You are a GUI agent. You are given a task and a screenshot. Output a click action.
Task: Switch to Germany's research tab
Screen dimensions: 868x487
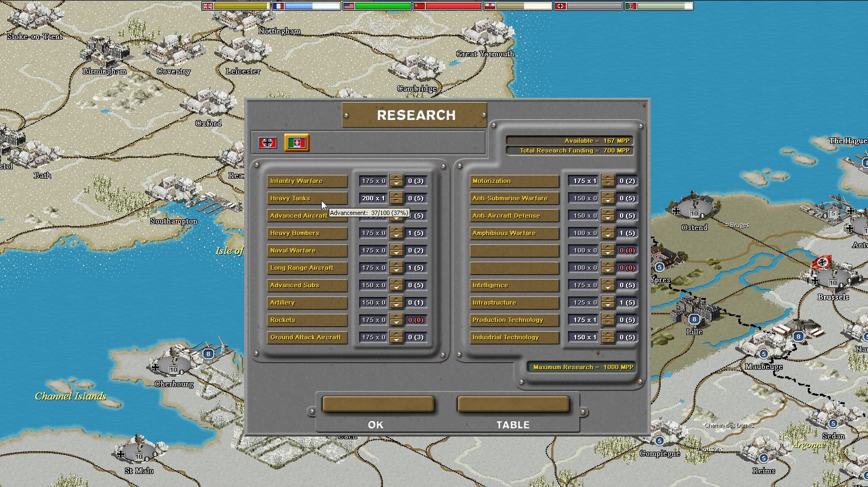(267, 143)
